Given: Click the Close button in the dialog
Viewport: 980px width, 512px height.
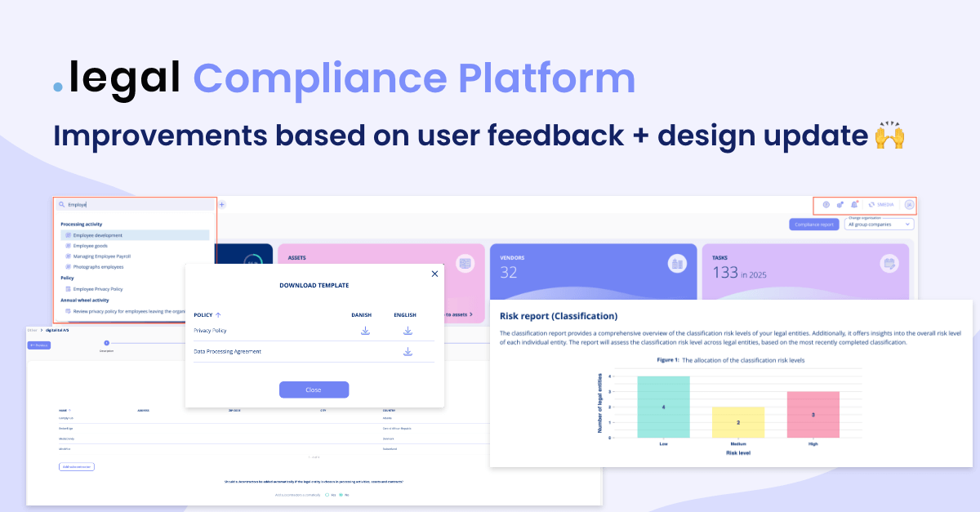Looking at the screenshot, I should (x=314, y=390).
